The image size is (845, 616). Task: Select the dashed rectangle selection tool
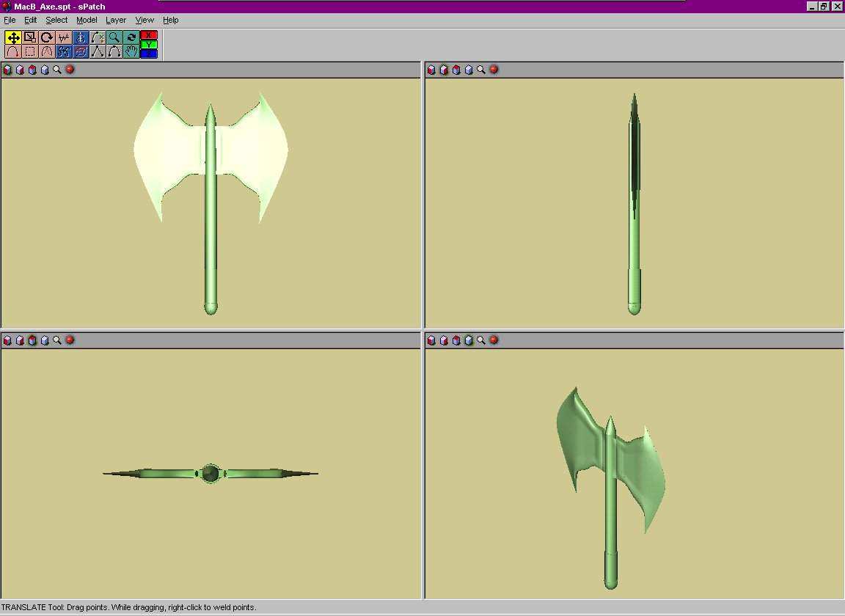pos(30,52)
